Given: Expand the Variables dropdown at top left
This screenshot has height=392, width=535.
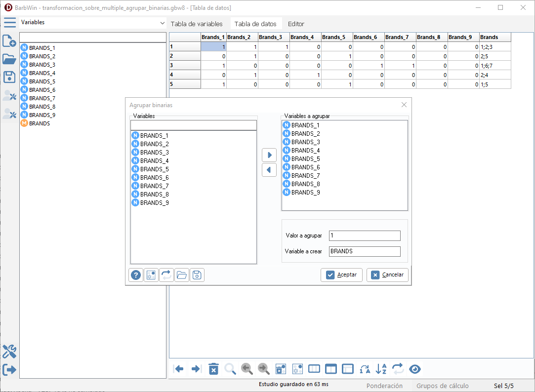Looking at the screenshot, I should pos(163,23).
